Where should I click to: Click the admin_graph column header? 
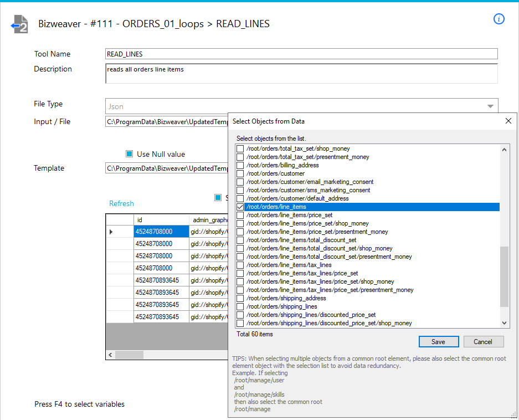209,219
